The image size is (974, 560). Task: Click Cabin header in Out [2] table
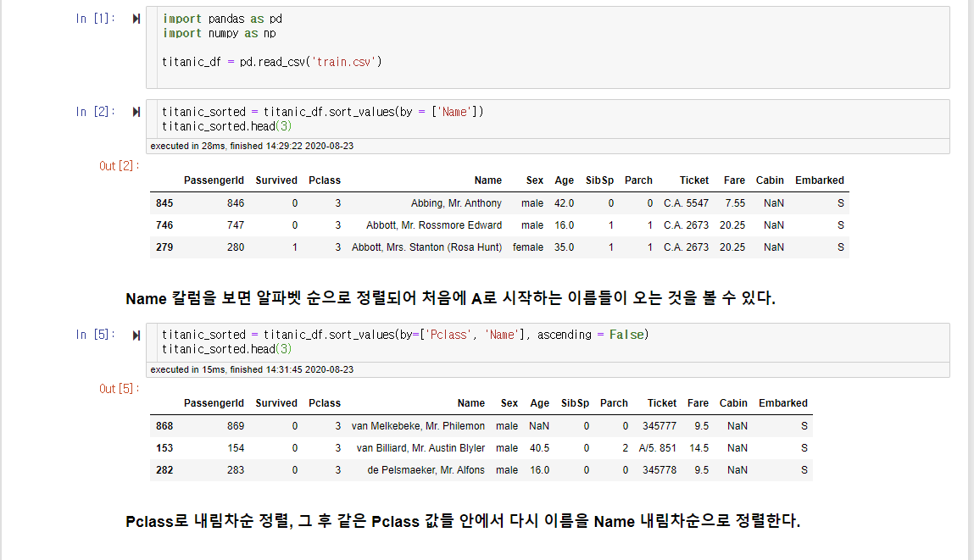tap(770, 180)
